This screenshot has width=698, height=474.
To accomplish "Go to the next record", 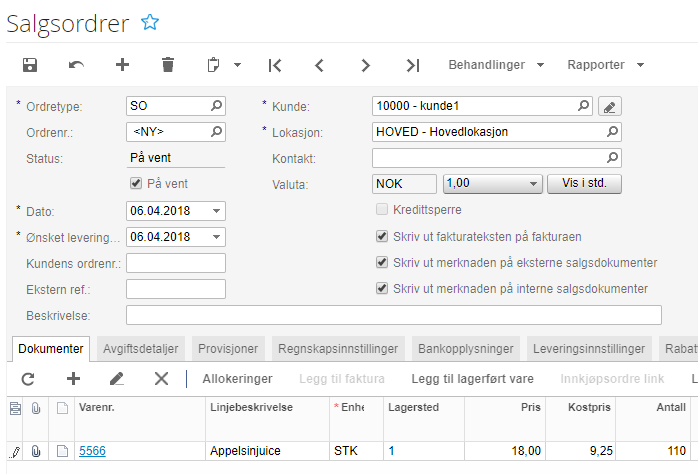I will coord(365,65).
